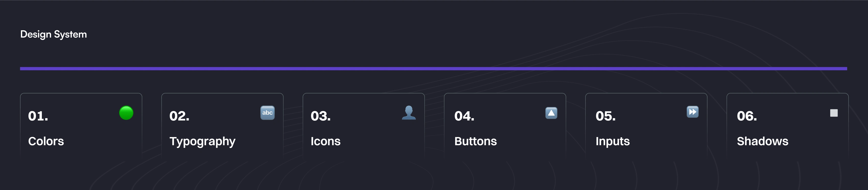This screenshot has width=868, height=190.
Task: Click the green circle icon on Colors card
Action: (126, 113)
